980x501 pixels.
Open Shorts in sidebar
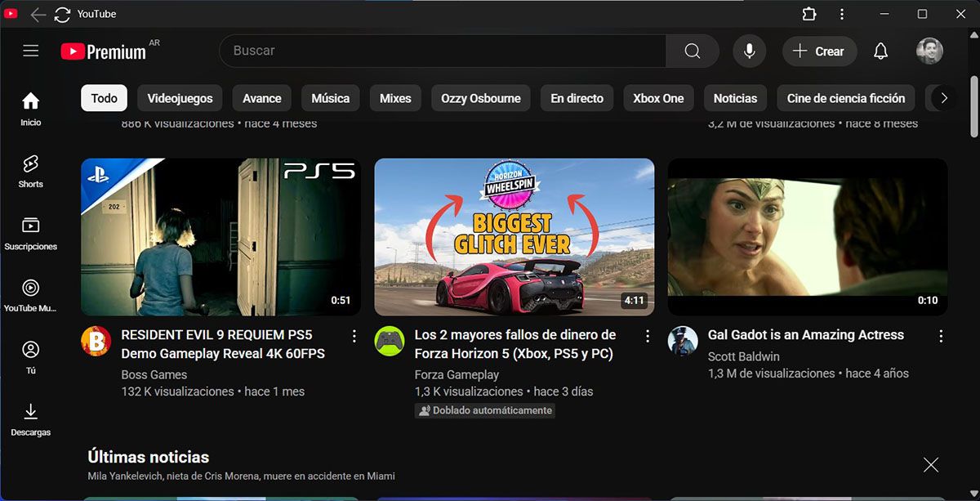31,171
